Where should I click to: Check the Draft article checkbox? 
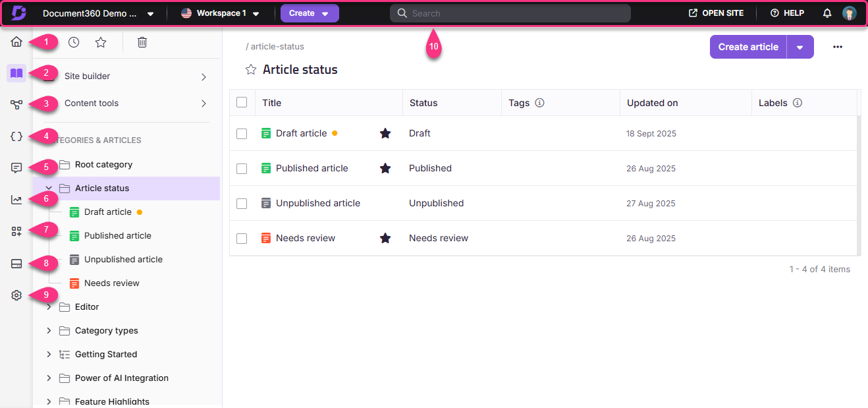(242, 133)
